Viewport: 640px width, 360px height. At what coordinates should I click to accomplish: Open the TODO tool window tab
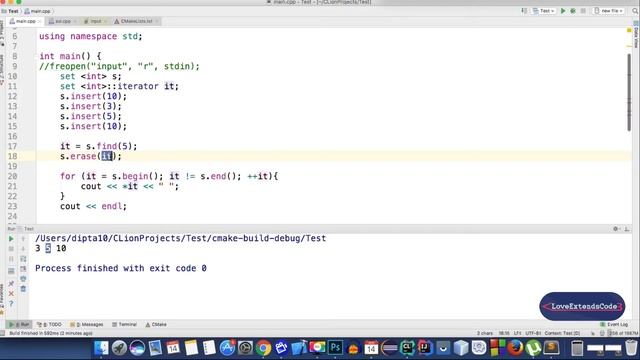pyautogui.click(x=49, y=324)
